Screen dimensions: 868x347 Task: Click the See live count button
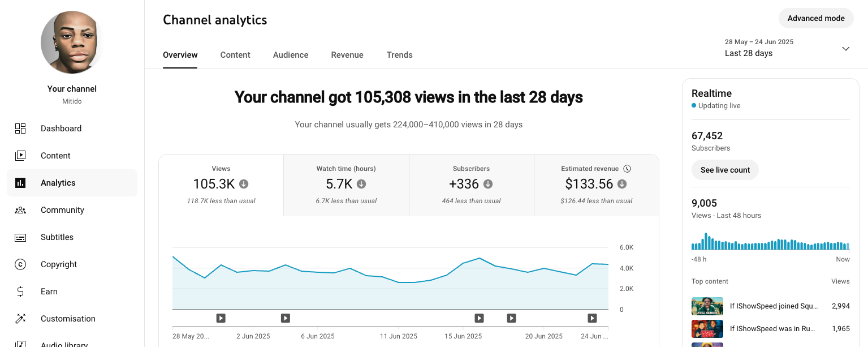click(x=725, y=170)
